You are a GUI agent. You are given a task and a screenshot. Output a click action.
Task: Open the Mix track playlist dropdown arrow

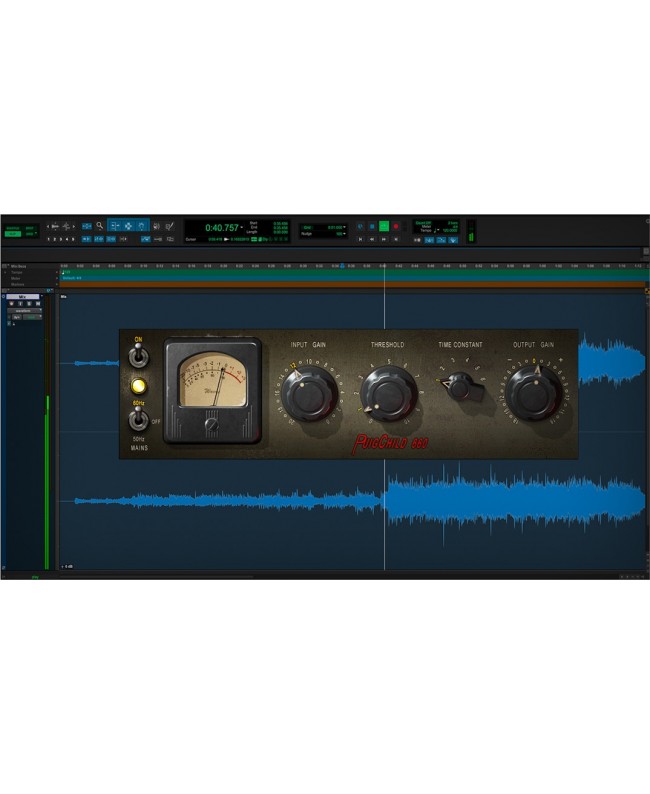tap(42, 296)
